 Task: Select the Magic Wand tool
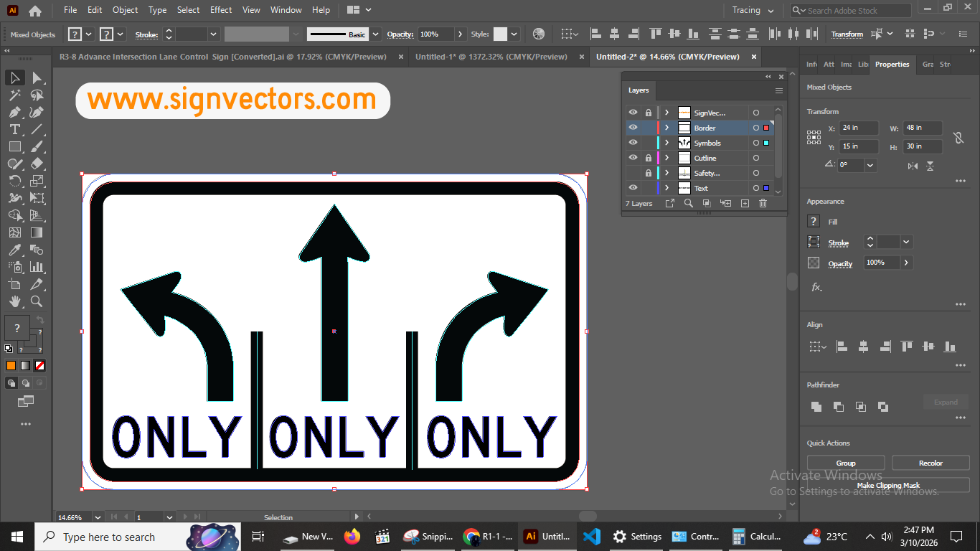15,95
